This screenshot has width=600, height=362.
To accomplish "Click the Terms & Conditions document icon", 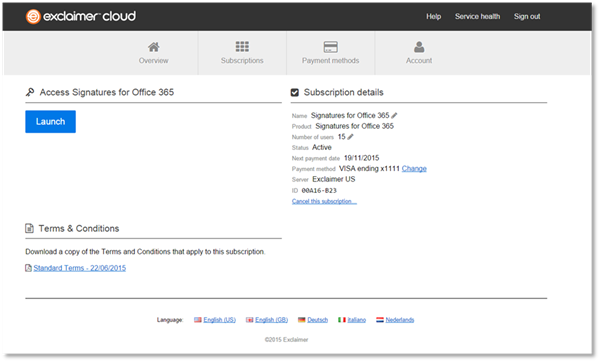I will [29, 228].
